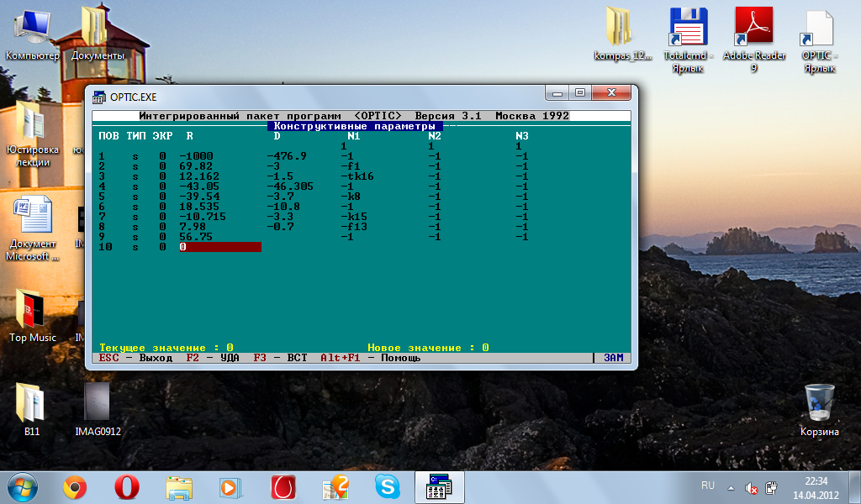
Task: Click the OPTIC.EXE title bar icon
Action: [x=99, y=97]
